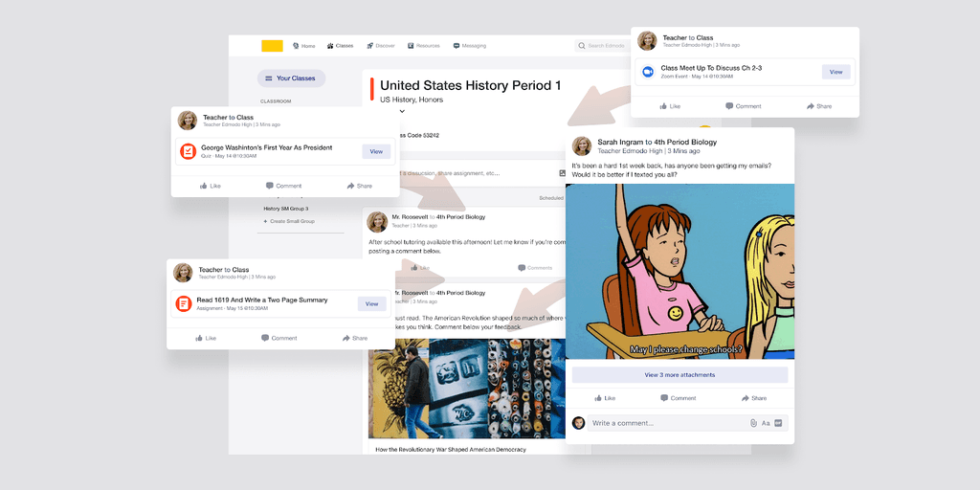980x490 pixels.
Task: Open the May I please change schools cartoon
Action: point(680,271)
